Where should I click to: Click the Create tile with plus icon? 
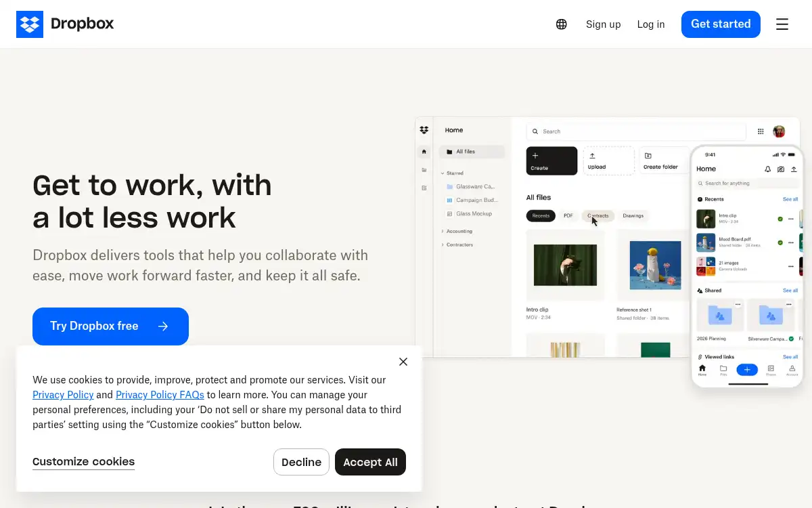551,161
